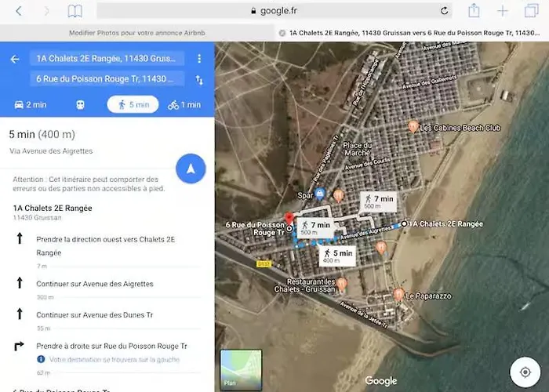Image resolution: width=549 pixels, height=392 pixels.
Task: Click the Safari back arrow
Action: point(19,11)
